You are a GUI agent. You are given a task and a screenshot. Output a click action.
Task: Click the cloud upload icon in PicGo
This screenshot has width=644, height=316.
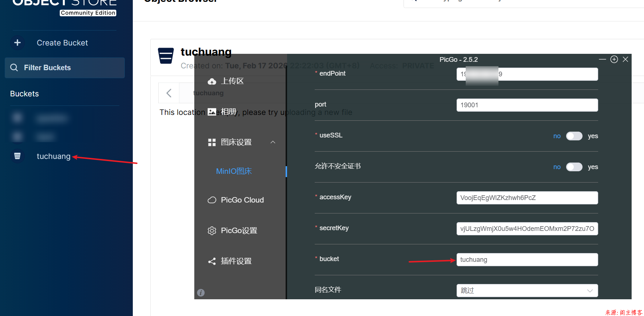coord(212,81)
